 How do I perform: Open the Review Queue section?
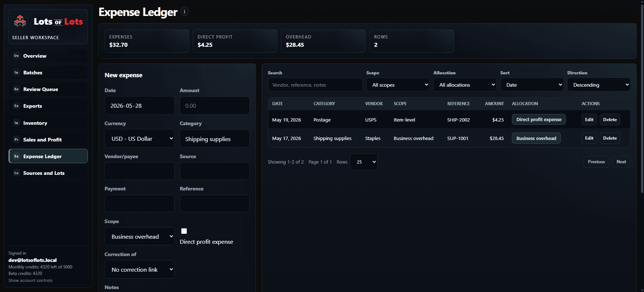tap(48, 89)
